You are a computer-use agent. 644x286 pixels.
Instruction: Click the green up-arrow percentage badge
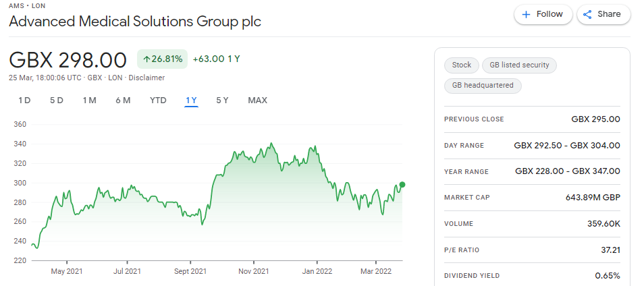pos(162,59)
